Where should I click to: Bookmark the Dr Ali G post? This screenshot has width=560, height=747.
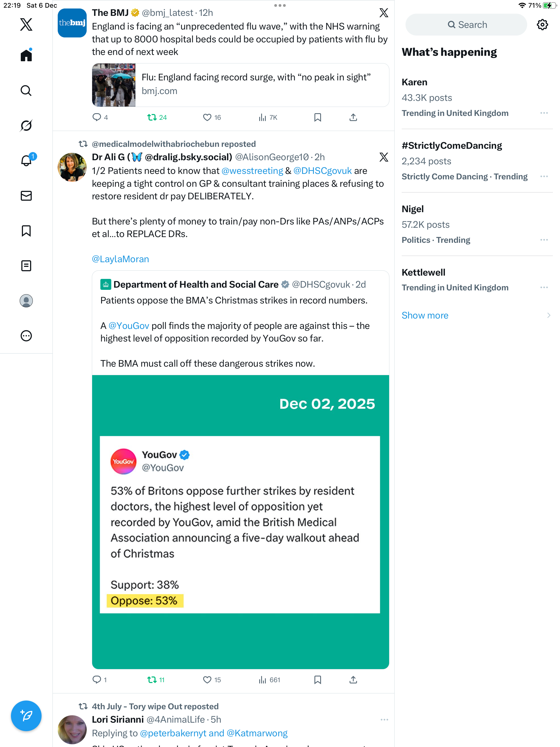[x=317, y=680]
